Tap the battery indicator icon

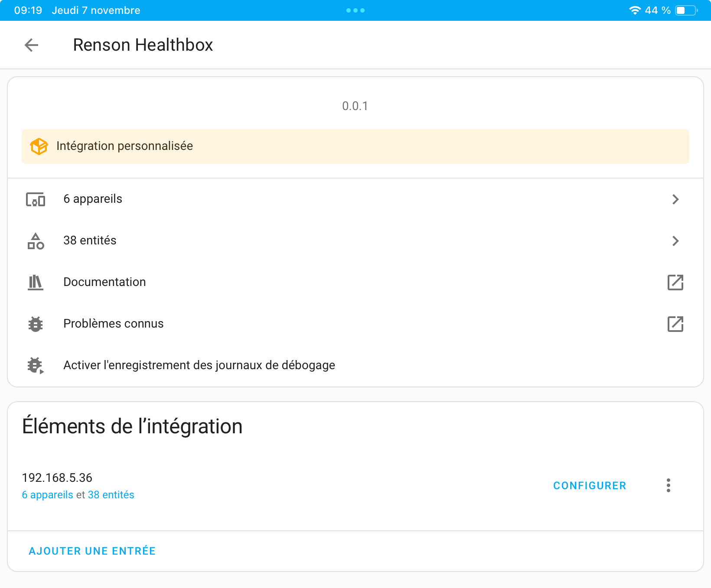click(686, 10)
